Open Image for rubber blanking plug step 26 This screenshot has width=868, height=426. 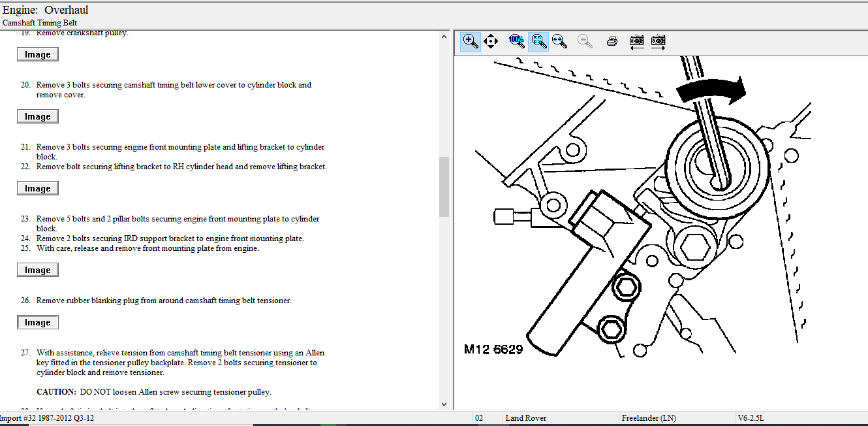pyautogui.click(x=38, y=323)
